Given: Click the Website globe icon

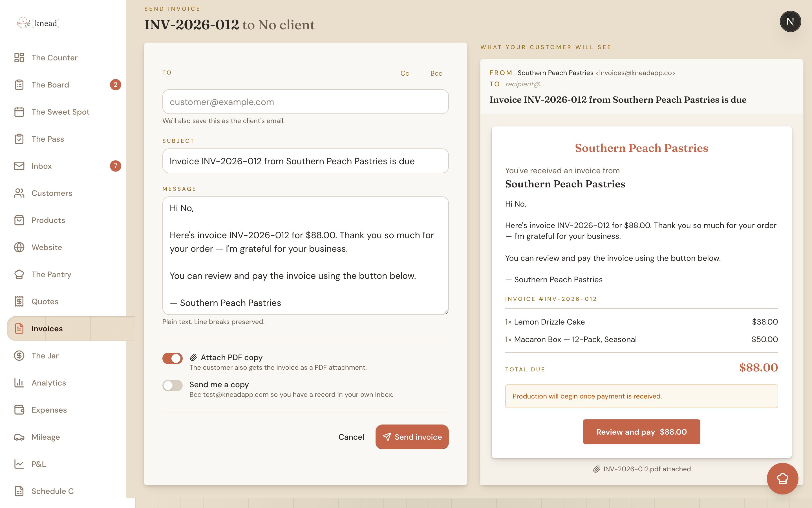Looking at the screenshot, I should coord(19,247).
